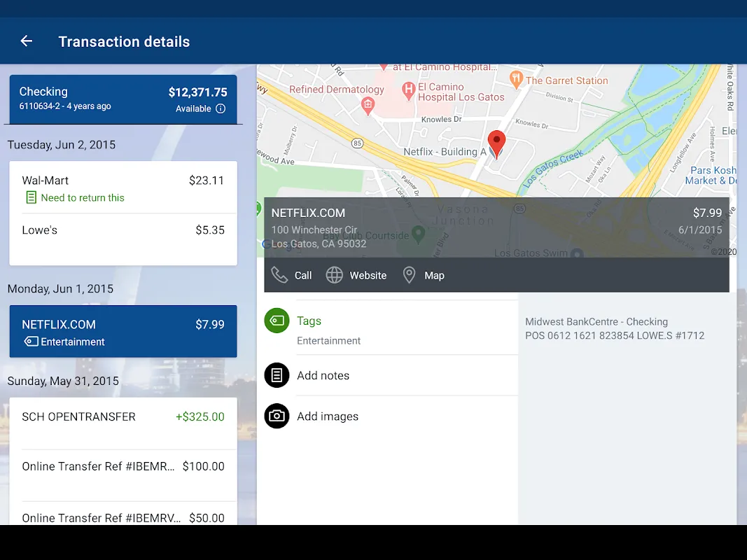Click the 100 Winchester Cir address line
The height and width of the screenshot is (560, 747).
[x=314, y=230]
